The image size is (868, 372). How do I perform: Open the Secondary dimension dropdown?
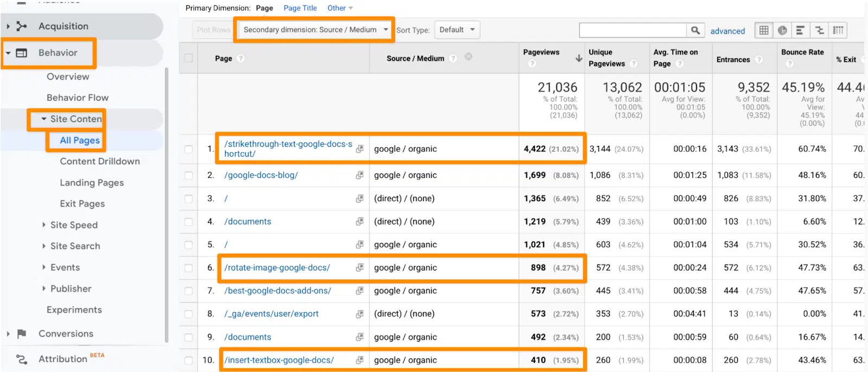pyautogui.click(x=316, y=30)
